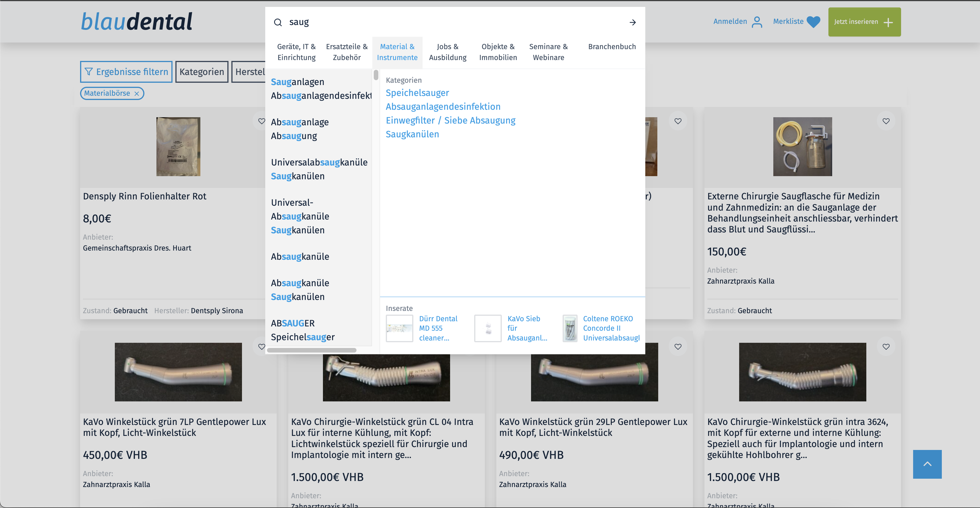Open the Dürr Dental MD 555 cleaner listing

pos(438,328)
